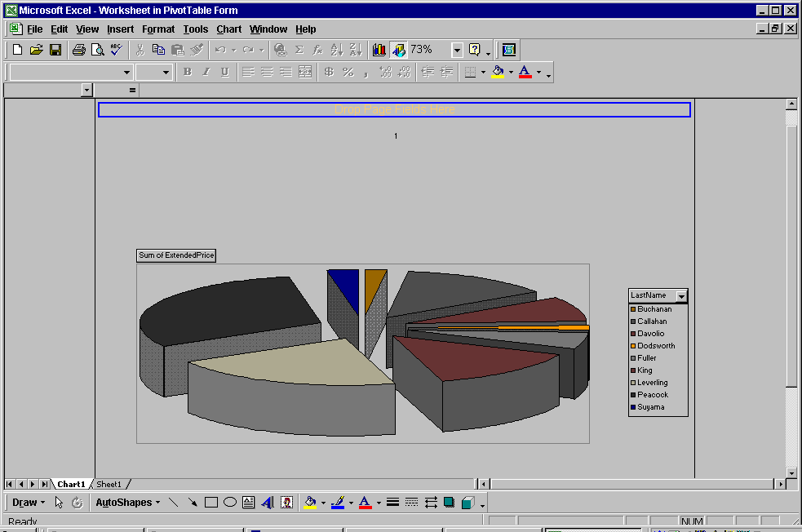Open the Zoom 73% dropdown arrow

click(x=457, y=50)
